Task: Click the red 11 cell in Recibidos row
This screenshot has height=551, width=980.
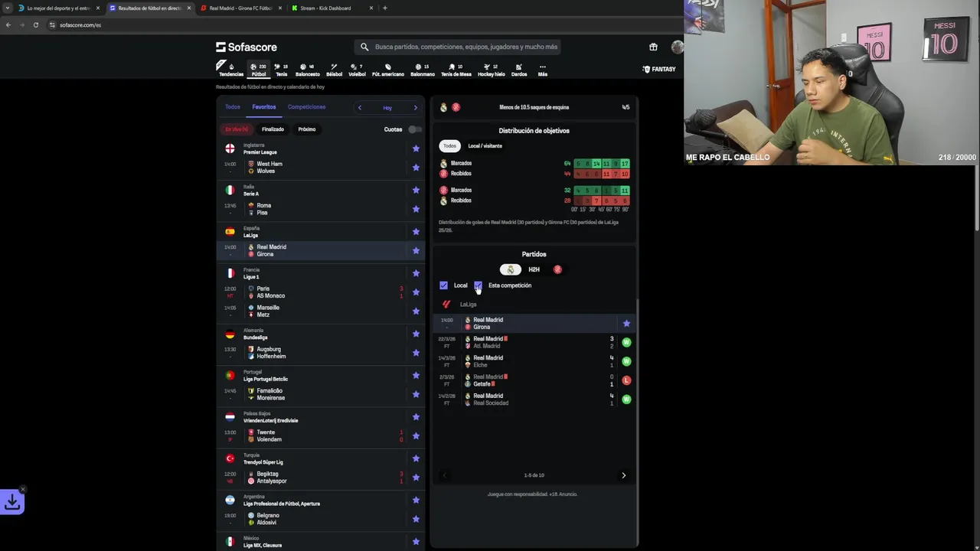Action: 606,174
